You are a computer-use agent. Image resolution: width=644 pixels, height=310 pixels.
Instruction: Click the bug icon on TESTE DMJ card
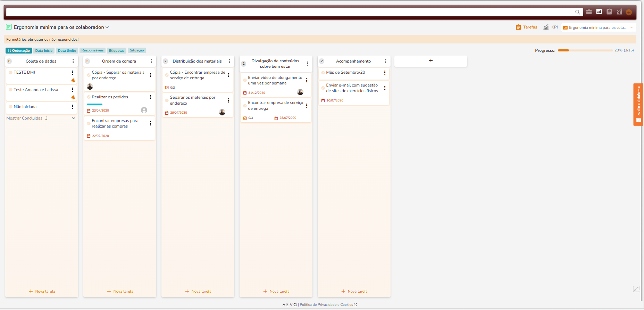point(73,80)
